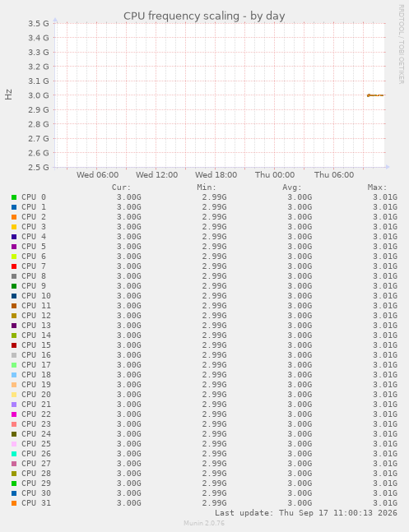Select the CPU 30 legend label
Image resolution: width=409 pixels, height=532 pixels.
click(36, 493)
